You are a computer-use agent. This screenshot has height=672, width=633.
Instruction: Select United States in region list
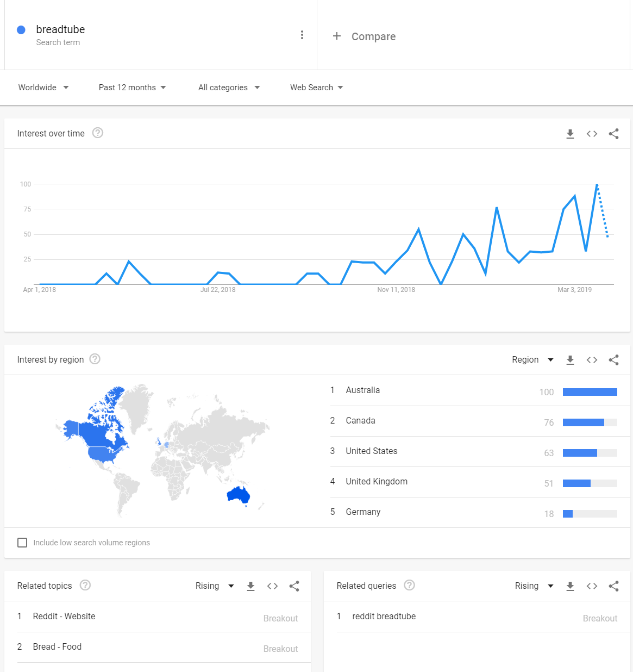coord(372,451)
